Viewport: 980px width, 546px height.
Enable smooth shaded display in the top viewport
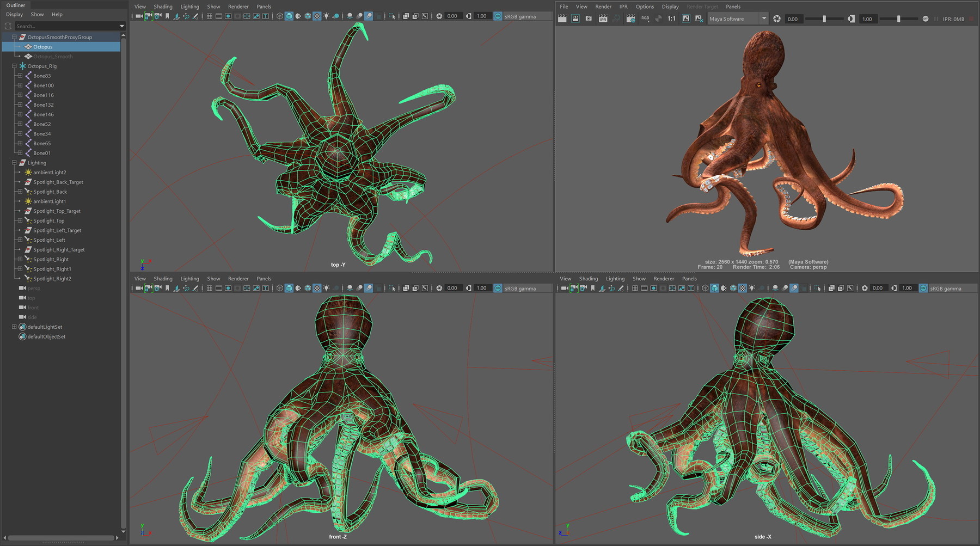pos(289,16)
